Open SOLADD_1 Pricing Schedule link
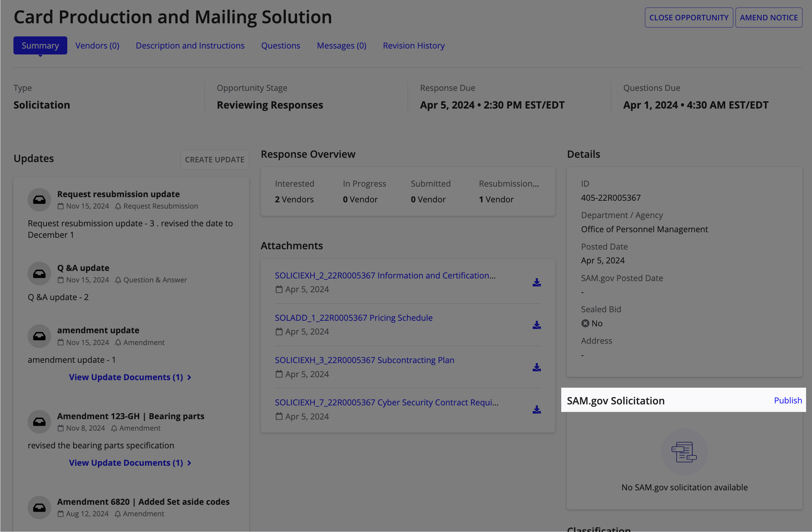Screen dimensions: 812x532 point(353,317)
